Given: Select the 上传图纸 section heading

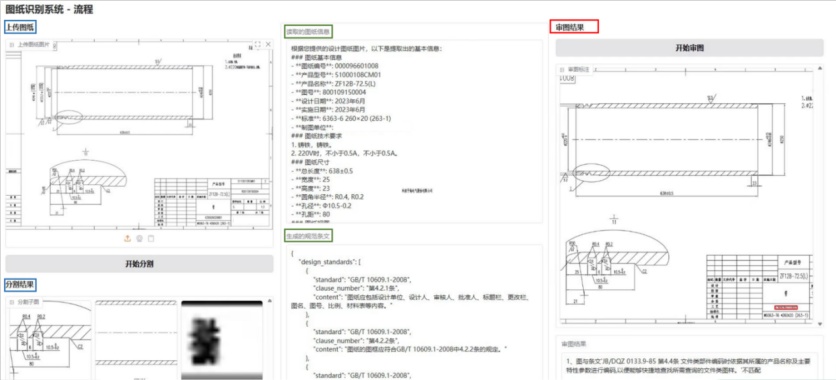Looking at the screenshot, I should [21, 27].
